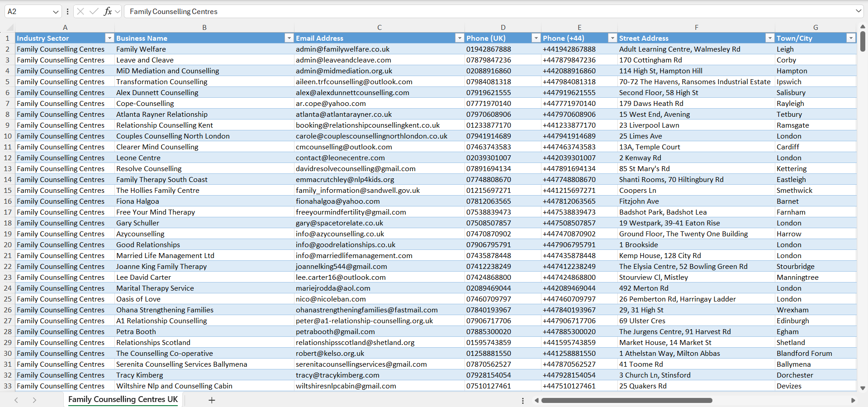The image size is (868, 407).
Task: Select city cell Eastleigh
Action: (x=816, y=179)
